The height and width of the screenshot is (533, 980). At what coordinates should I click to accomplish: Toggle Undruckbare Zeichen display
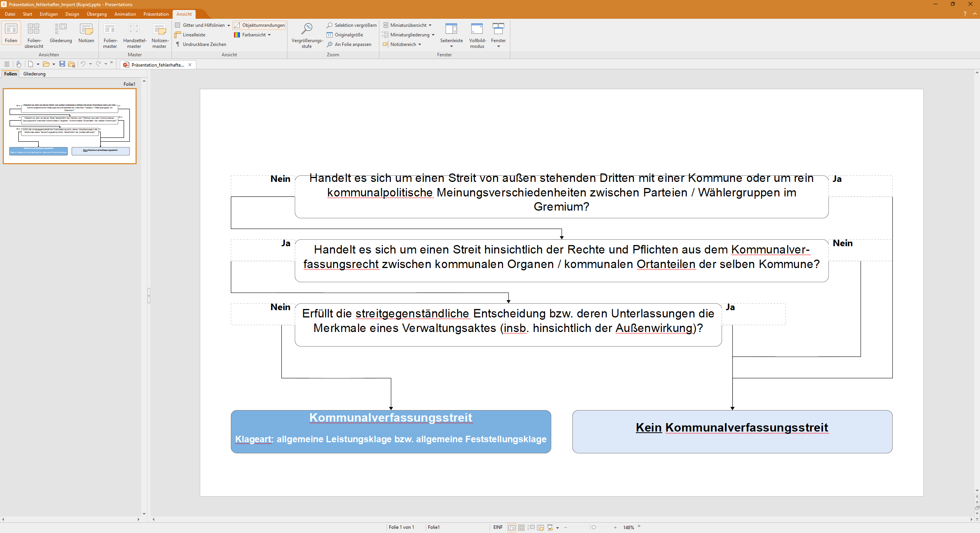coord(201,44)
